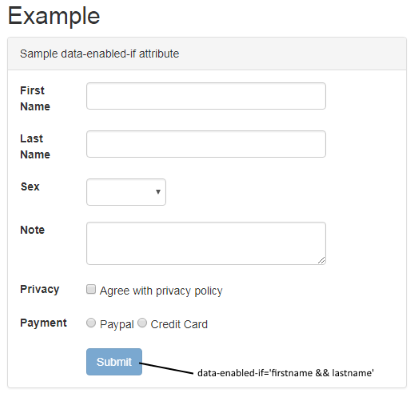This screenshot has width=415, height=398.
Task: Focus the Last Name input box
Action: tap(206, 144)
